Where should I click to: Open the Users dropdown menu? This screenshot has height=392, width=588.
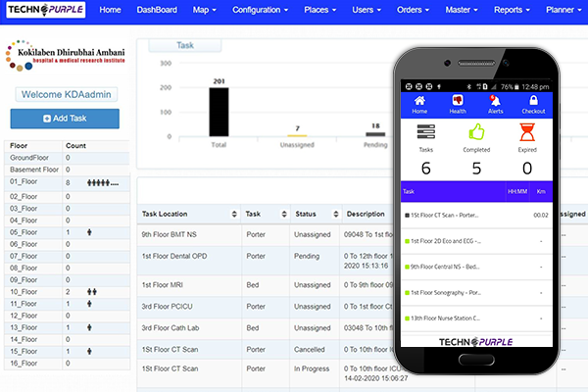pyautogui.click(x=367, y=10)
